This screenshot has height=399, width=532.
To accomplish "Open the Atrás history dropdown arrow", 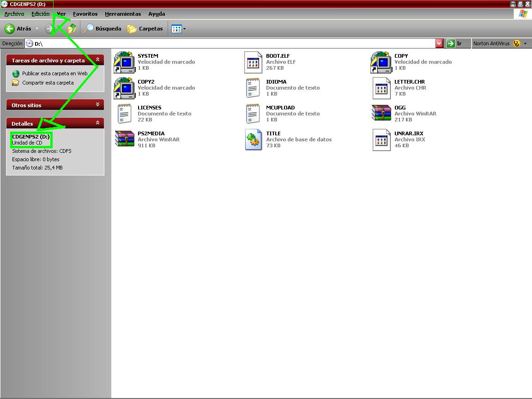I will point(37,29).
